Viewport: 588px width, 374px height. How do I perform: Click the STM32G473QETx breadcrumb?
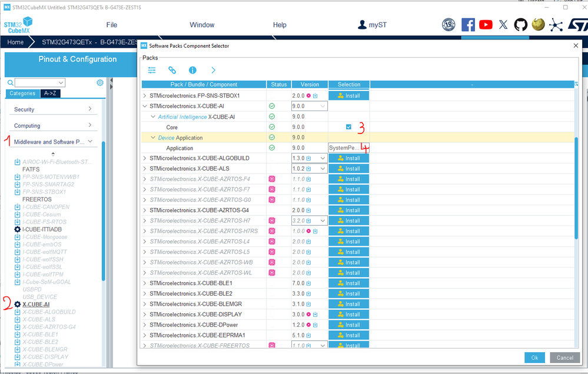tap(89, 42)
